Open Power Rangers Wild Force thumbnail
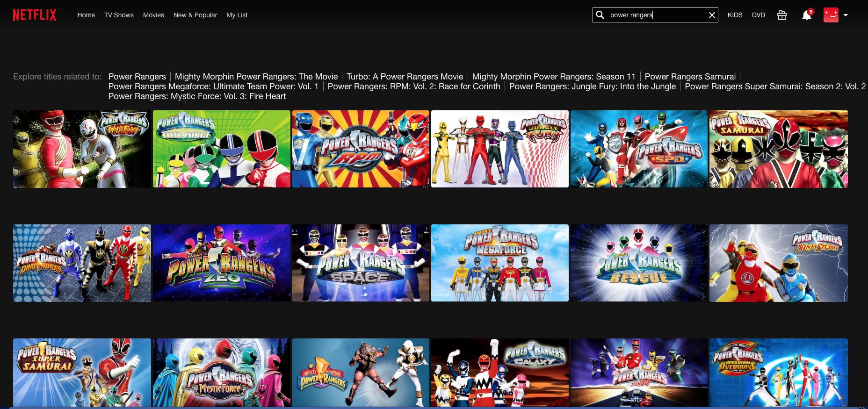Viewport: 868px width, 409px height. point(82,149)
